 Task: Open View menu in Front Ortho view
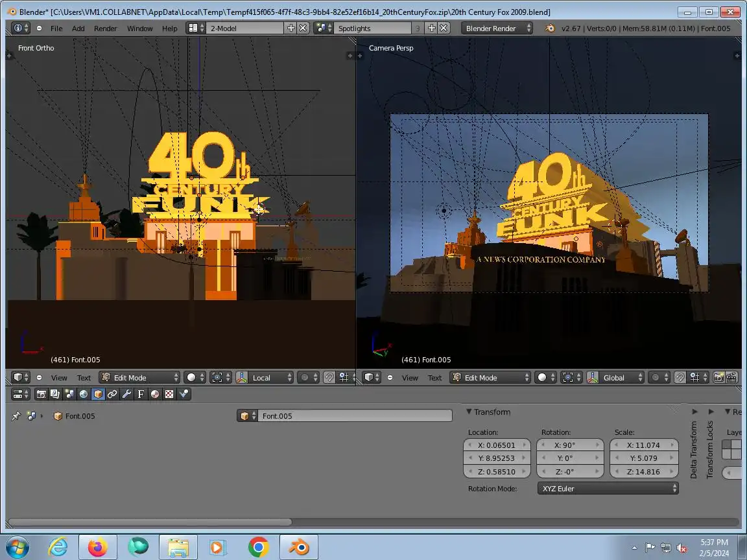(x=59, y=378)
